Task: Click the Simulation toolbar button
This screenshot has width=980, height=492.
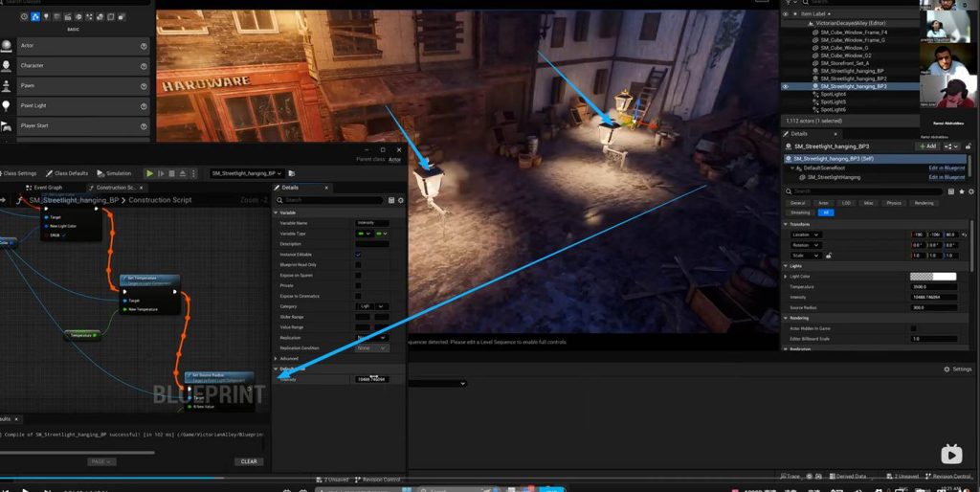Action: [x=115, y=173]
